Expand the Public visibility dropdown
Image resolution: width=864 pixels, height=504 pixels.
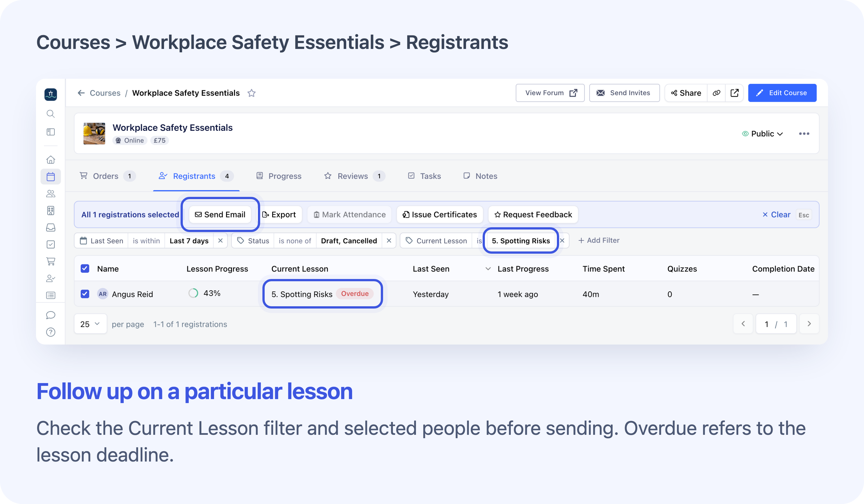[x=762, y=134]
